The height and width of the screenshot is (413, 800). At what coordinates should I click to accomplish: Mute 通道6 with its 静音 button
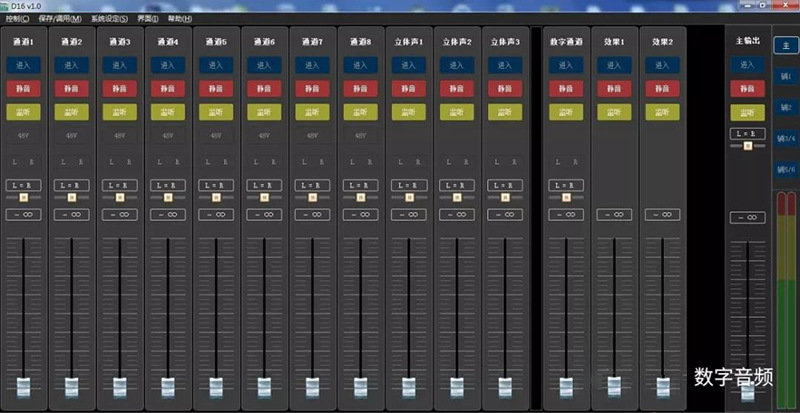(264, 88)
